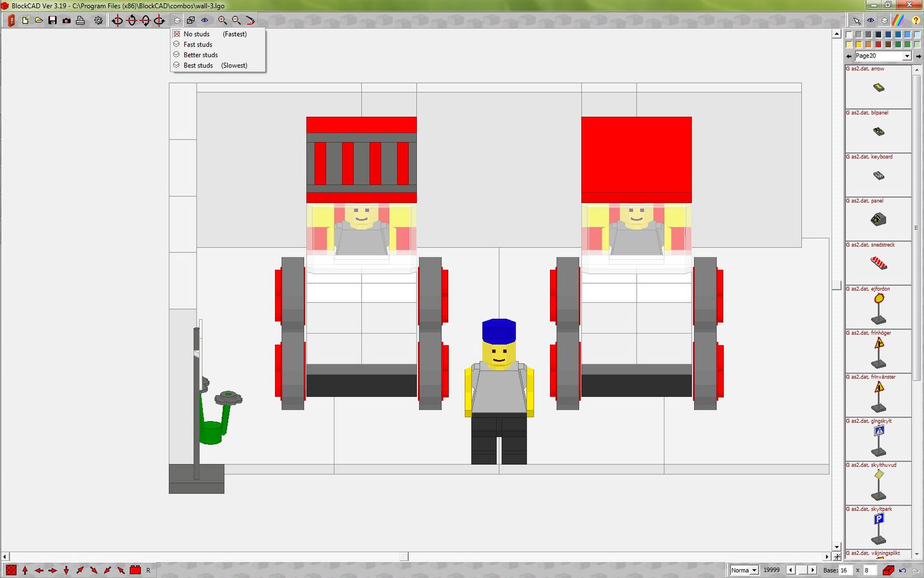Open the rainbow color palette icon
Screen dimensions: 924x578
pos(898,20)
